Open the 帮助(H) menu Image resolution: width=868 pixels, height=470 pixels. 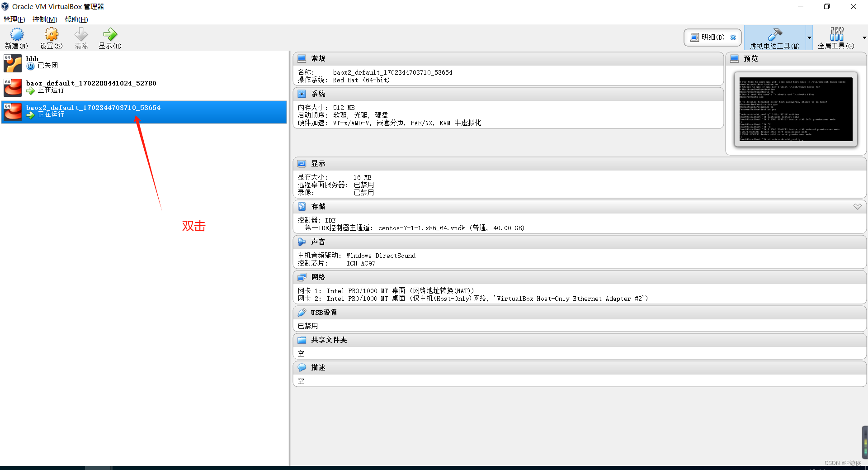[76, 19]
